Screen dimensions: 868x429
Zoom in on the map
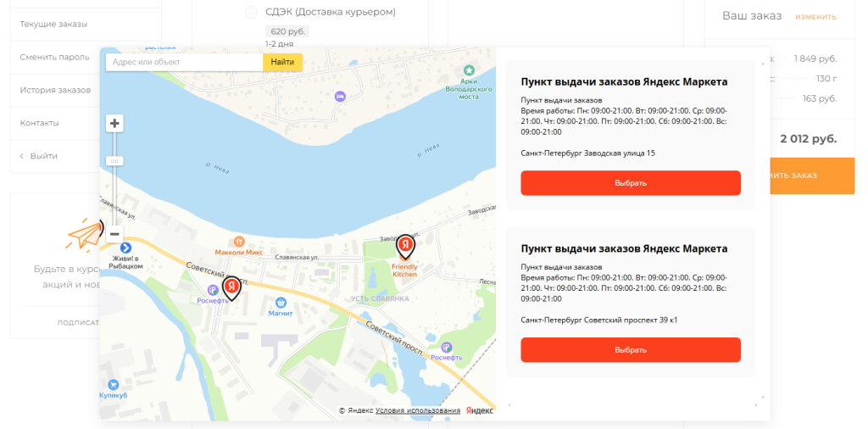(115, 124)
